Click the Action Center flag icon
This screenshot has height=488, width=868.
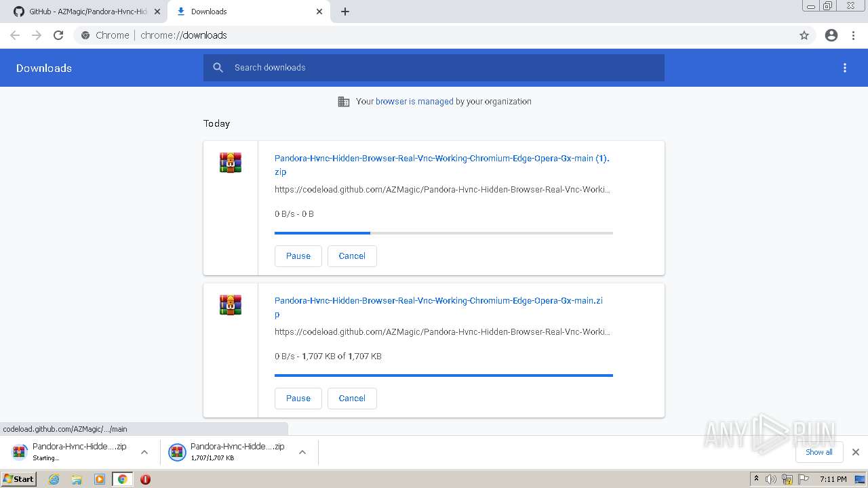point(803,479)
